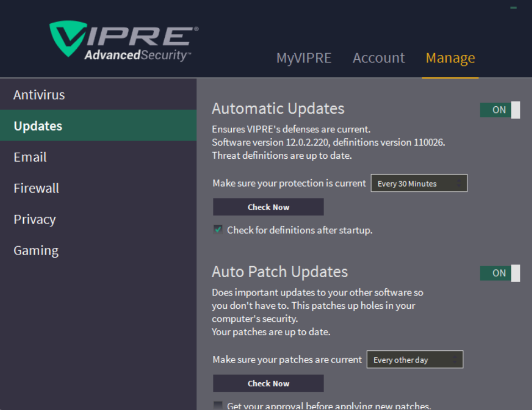The height and width of the screenshot is (410, 532).
Task: Click Make sure your protection is current label
Action: 289,183
